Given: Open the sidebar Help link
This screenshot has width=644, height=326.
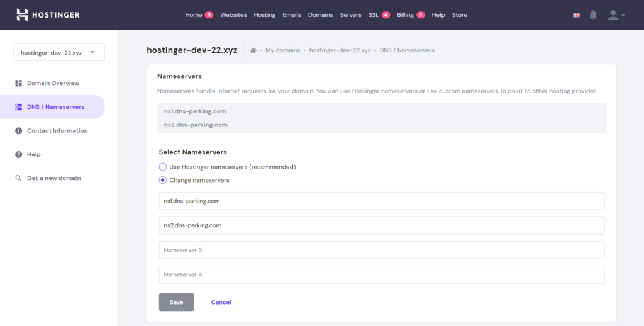Looking at the screenshot, I should coord(34,155).
